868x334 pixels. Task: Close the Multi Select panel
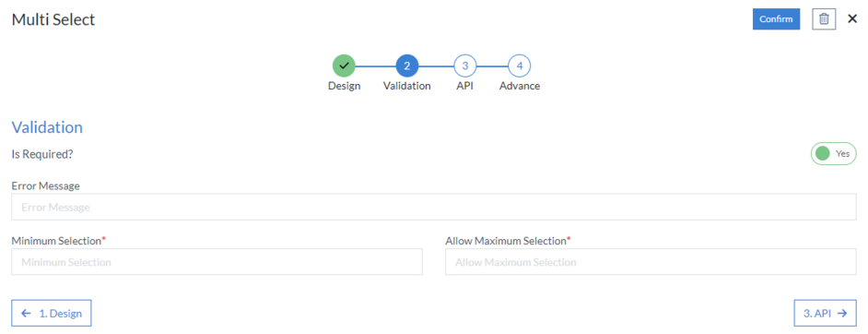pos(852,18)
